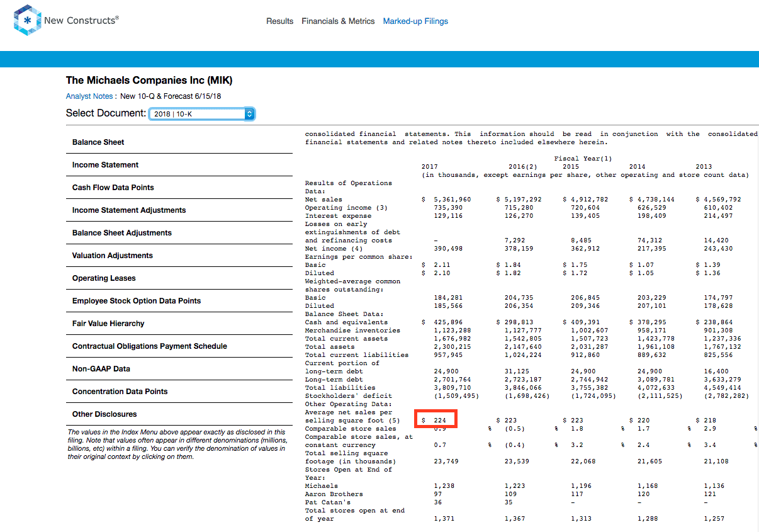Viewport: 759px width, 532px height.
Task: Click 2013 operating income 610,402
Action: (718, 208)
